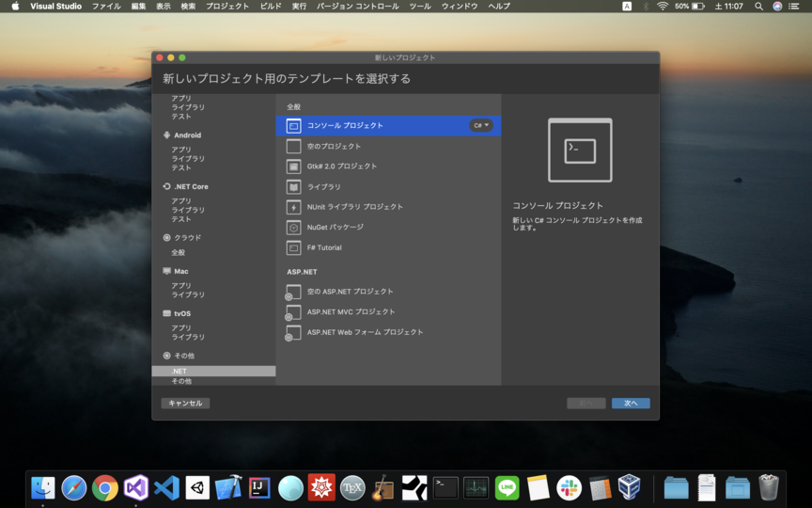Select アプリ under Android
This screenshot has width=812, height=508.
pos(181,150)
